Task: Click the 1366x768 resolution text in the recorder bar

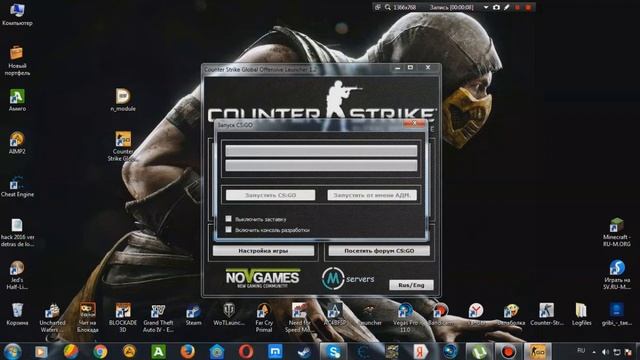Action: click(404, 7)
